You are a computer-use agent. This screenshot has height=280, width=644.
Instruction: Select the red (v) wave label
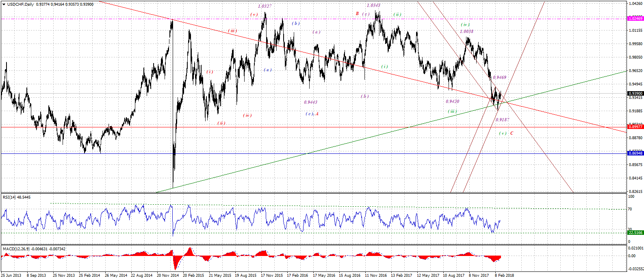254,15
